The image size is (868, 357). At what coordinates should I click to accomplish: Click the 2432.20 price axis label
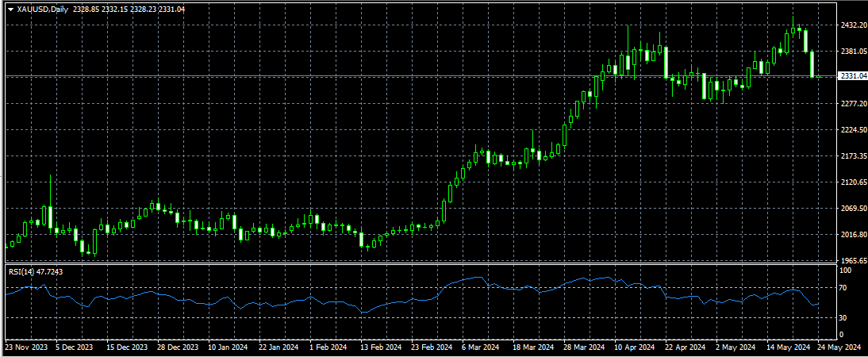[851, 25]
